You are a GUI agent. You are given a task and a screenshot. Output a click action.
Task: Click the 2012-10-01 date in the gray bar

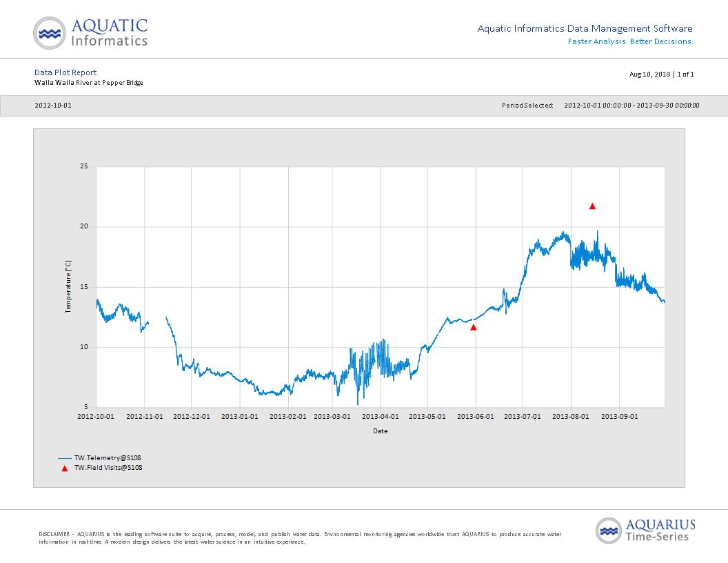[x=53, y=106]
